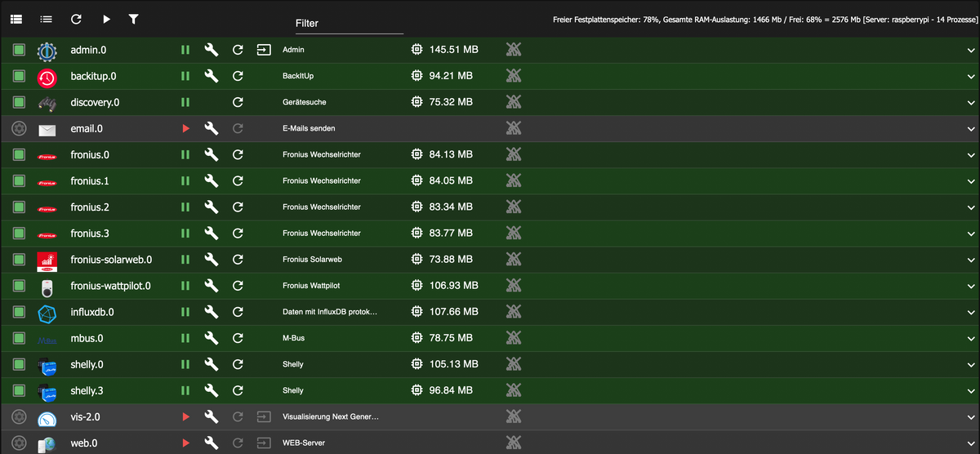This screenshot has height=454, width=980.
Task: Switch to the compact list view icon
Action: (x=47, y=18)
